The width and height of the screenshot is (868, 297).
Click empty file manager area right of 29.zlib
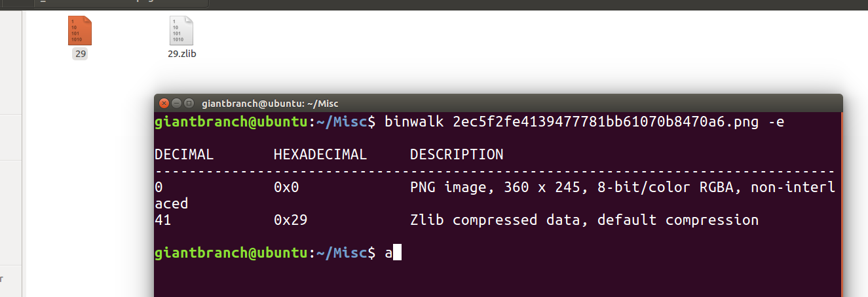pos(459,46)
